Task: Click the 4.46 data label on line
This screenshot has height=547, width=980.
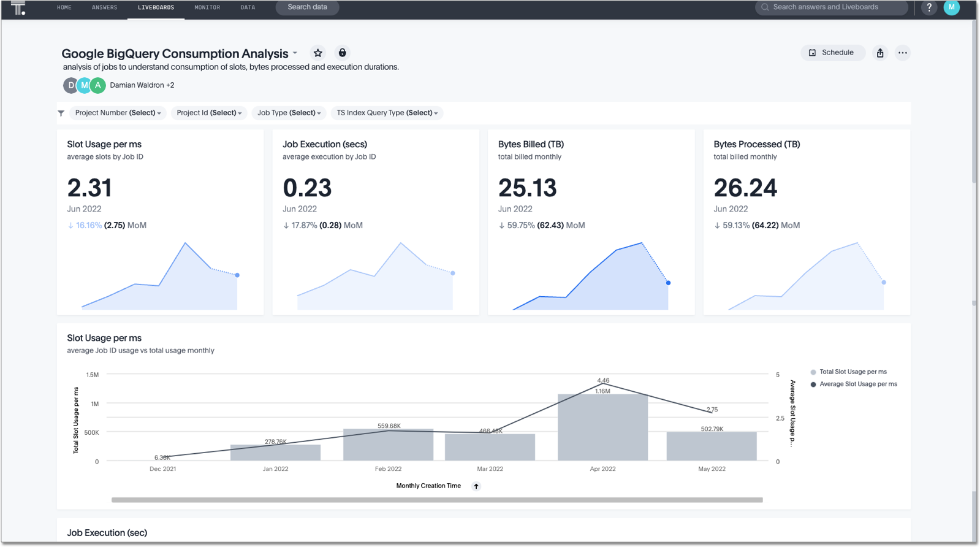Action: point(603,381)
